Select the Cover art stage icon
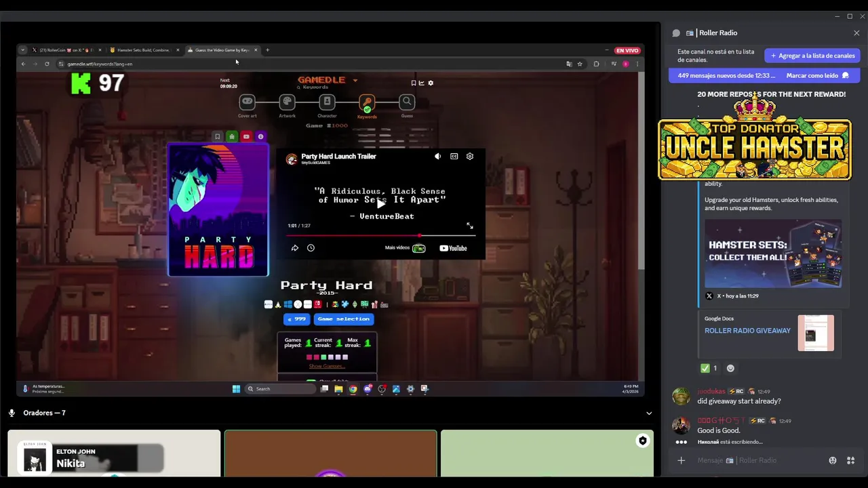Image resolution: width=868 pixels, height=488 pixels. 248,102
